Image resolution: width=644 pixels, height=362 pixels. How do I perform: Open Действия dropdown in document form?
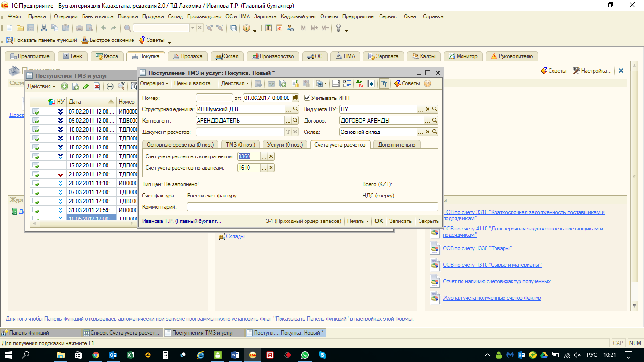point(235,83)
